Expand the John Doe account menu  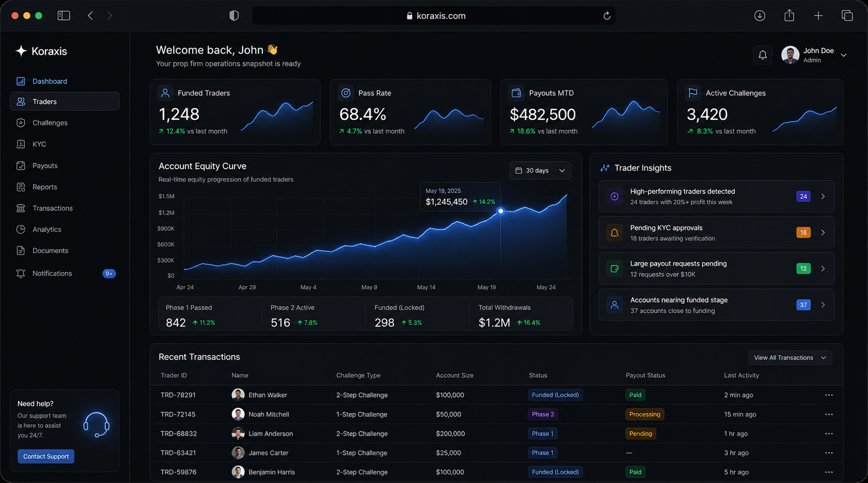843,55
